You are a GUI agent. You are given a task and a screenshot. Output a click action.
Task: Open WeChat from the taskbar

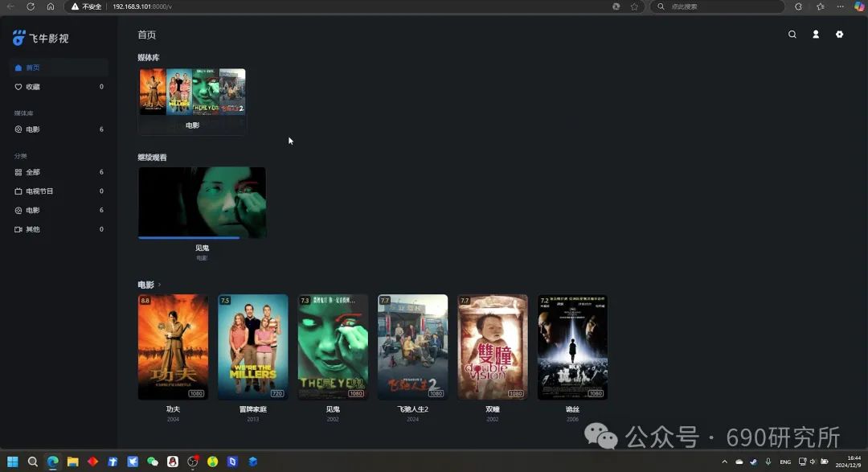pos(152,462)
